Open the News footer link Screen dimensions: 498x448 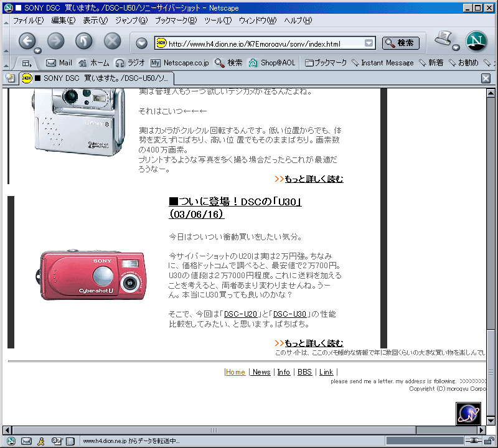(261, 372)
